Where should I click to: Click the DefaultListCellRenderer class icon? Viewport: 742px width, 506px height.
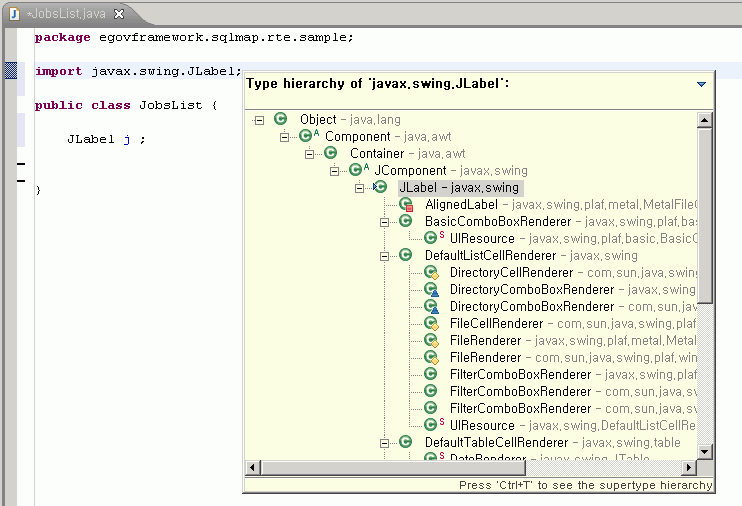[406, 255]
